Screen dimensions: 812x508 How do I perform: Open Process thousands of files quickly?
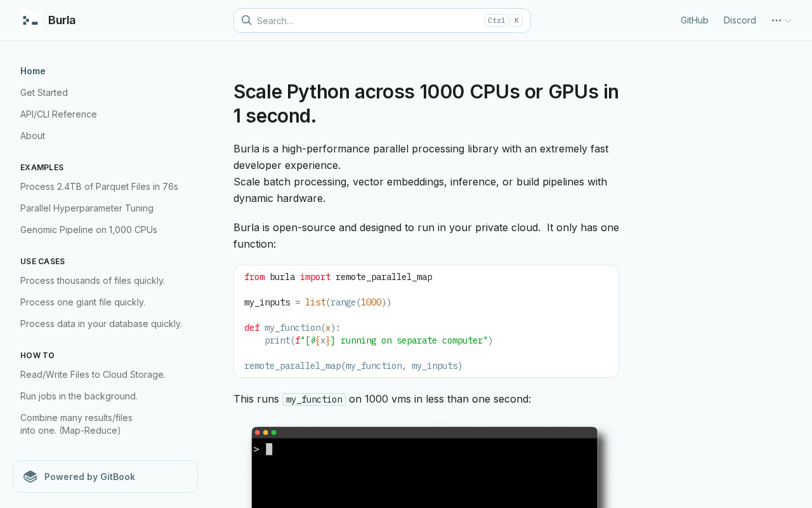click(x=93, y=281)
